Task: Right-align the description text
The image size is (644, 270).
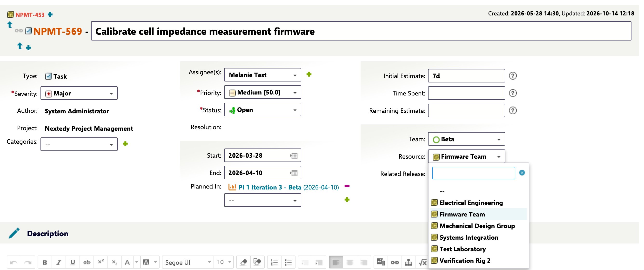Action: coord(364,262)
